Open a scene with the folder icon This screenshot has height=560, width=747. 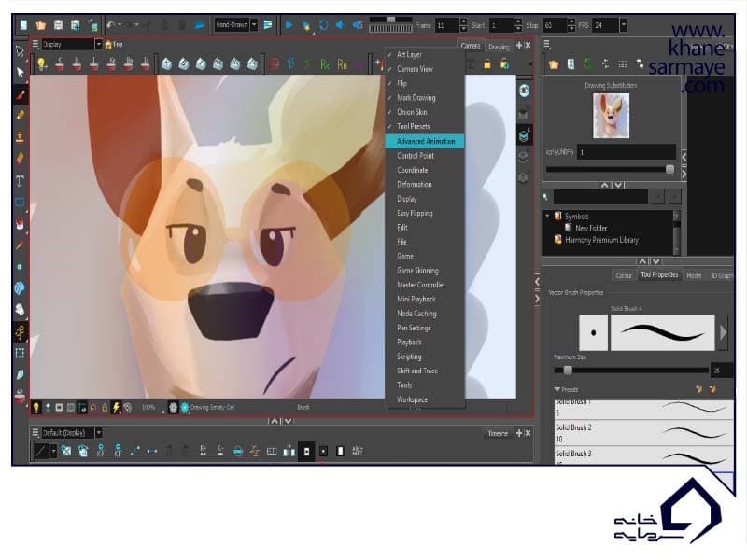coord(40,25)
